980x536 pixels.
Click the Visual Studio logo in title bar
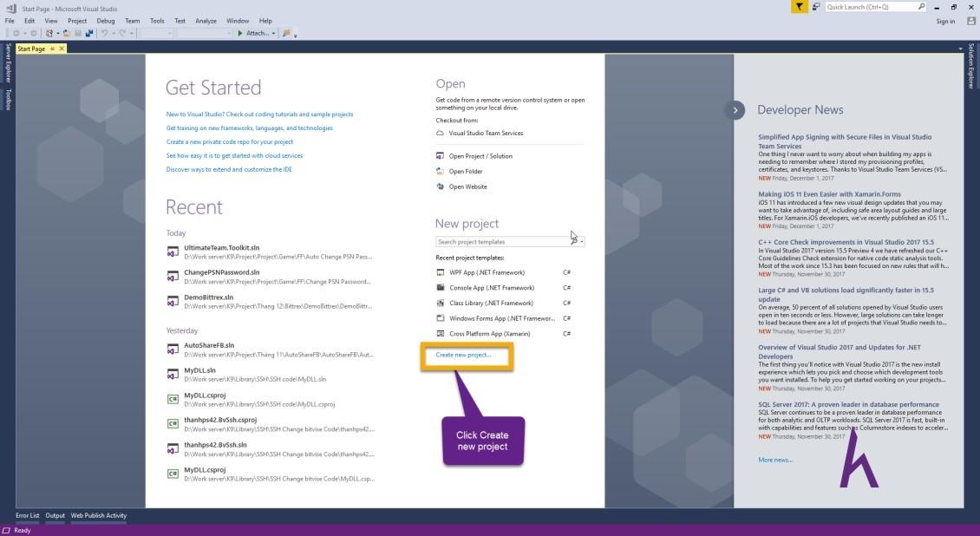coord(10,8)
